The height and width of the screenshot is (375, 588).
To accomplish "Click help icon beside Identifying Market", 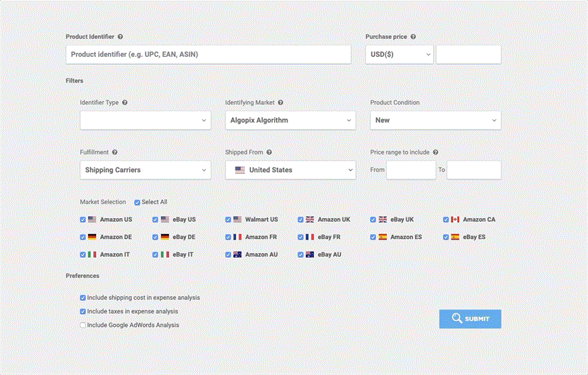I will coord(281,102).
